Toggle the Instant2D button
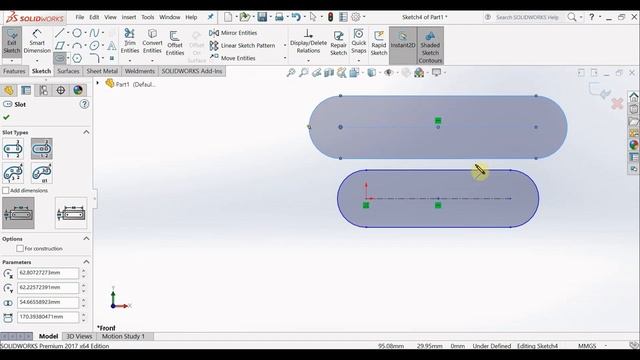Viewport: 640px width, 360px height. tap(402, 45)
